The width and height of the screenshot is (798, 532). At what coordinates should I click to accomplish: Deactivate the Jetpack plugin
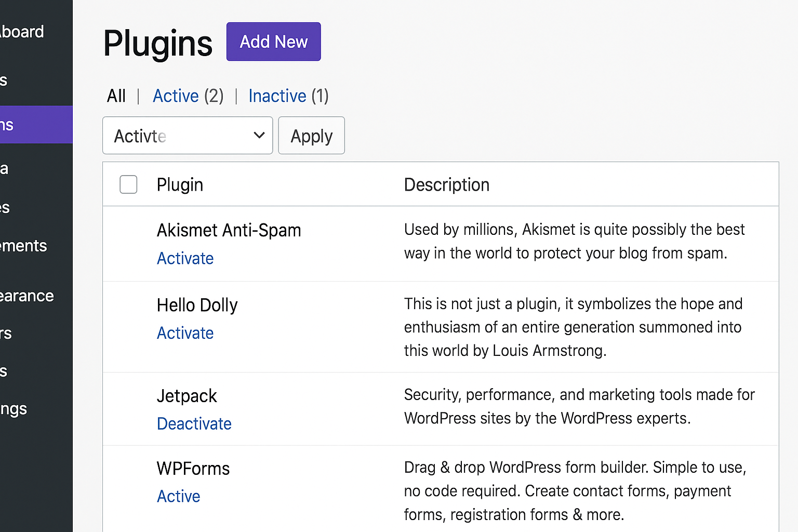(194, 424)
